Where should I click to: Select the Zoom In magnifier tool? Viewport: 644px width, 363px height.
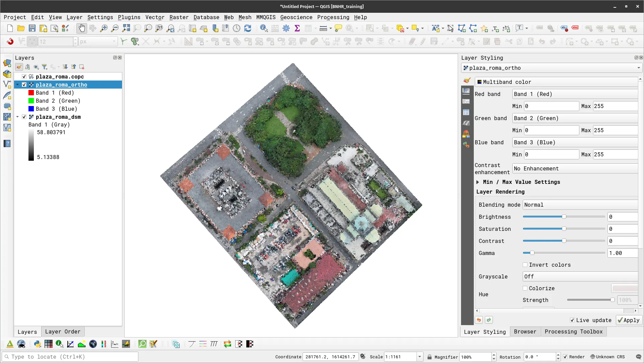(104, 28)
